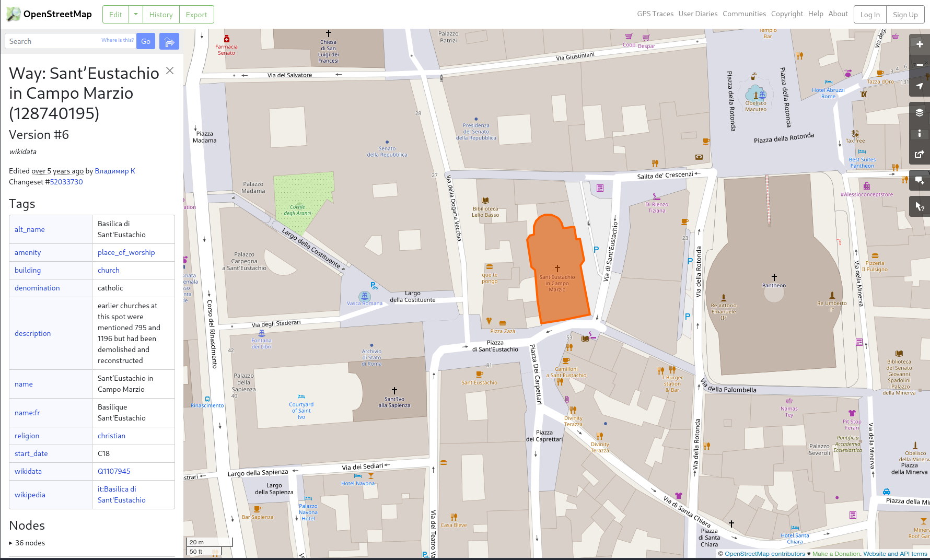Open directions between two points

coord(169,41)
